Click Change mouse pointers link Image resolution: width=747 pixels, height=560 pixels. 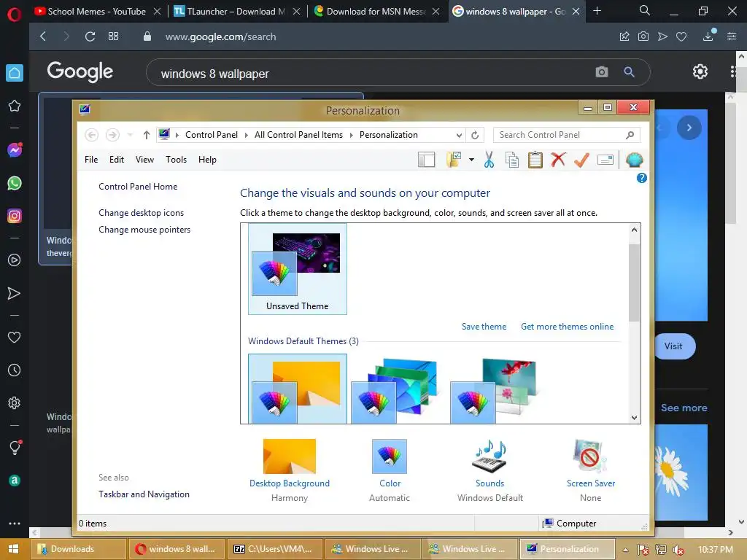[x=144, y=230]
